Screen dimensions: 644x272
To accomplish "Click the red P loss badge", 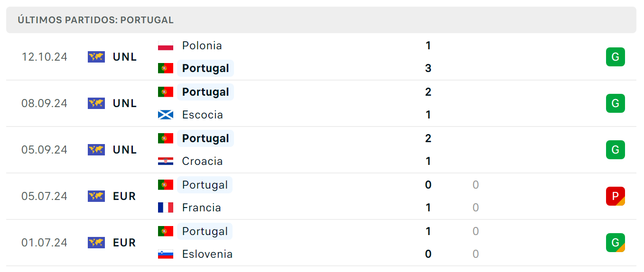I will click(616, 196).
